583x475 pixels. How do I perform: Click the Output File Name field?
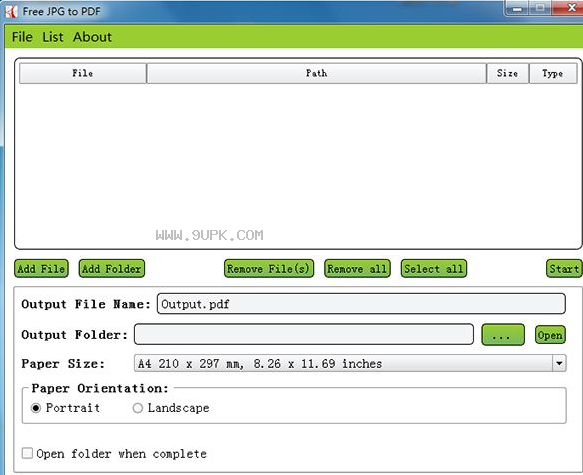point(361,304)
